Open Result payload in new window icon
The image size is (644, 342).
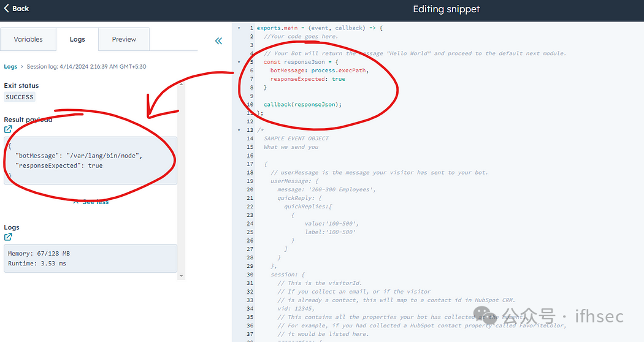[8, 129]
